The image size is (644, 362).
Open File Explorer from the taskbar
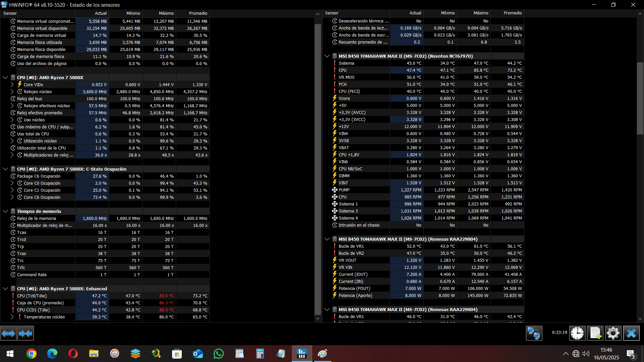pyautogui.click(x=94, y=354)
